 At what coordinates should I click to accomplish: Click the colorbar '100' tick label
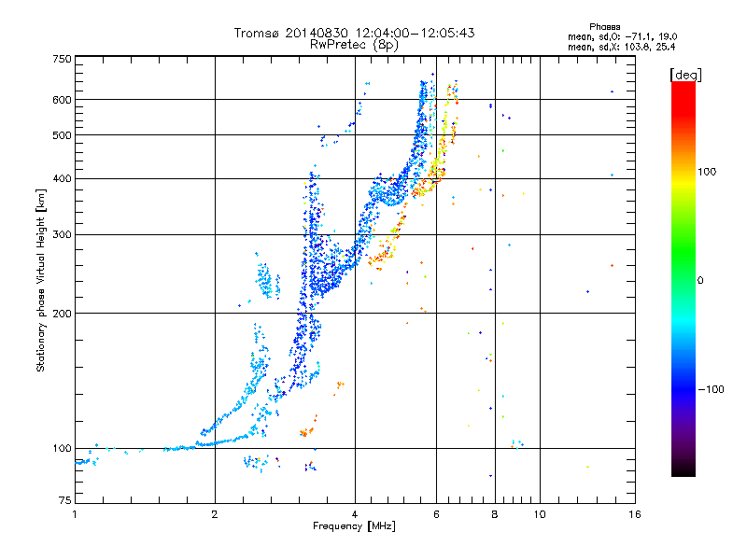(707, 172)
